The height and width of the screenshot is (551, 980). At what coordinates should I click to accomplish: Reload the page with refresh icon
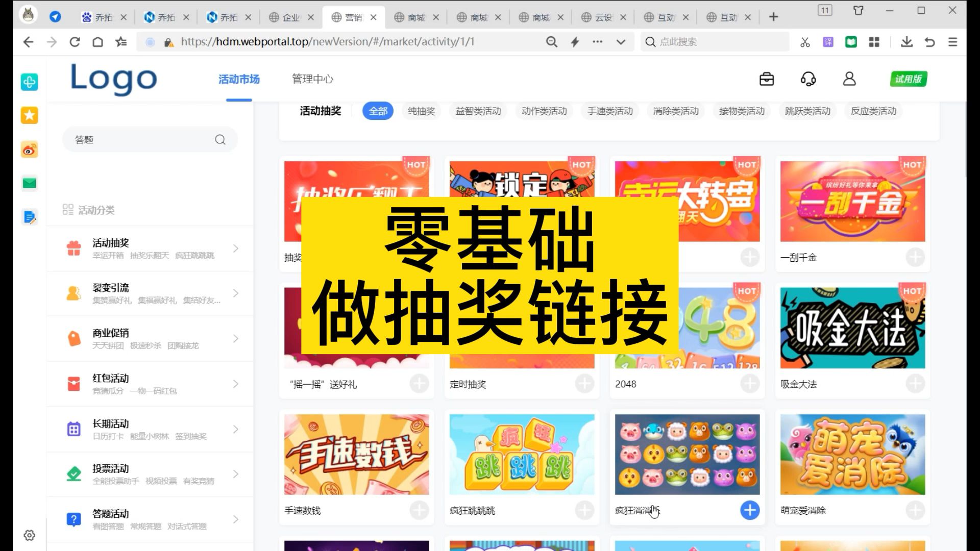pyautogui.click(x=75, y=42)
